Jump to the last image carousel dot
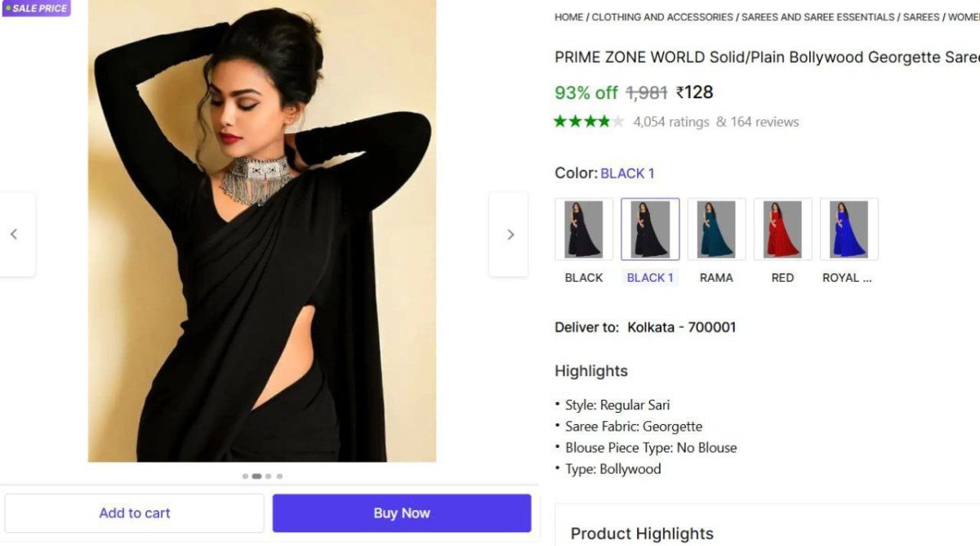Viewport: 980px width, 546px height. coord(279,476)
